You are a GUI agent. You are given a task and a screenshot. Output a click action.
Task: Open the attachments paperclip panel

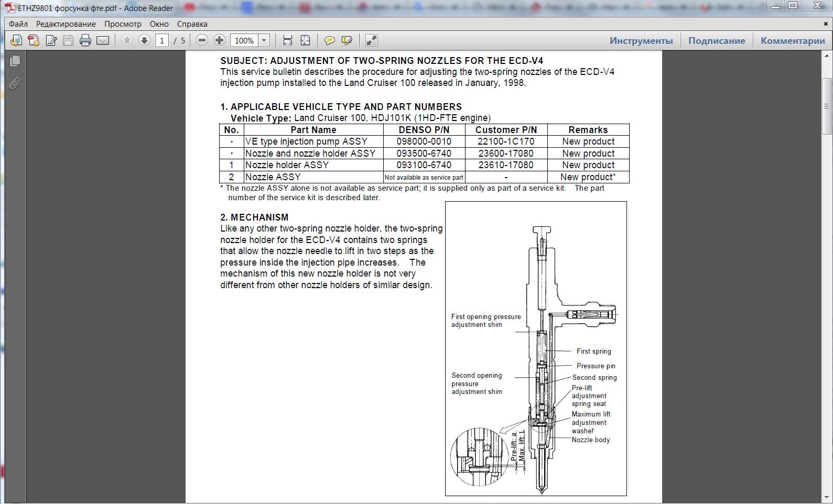click(15, 83)
